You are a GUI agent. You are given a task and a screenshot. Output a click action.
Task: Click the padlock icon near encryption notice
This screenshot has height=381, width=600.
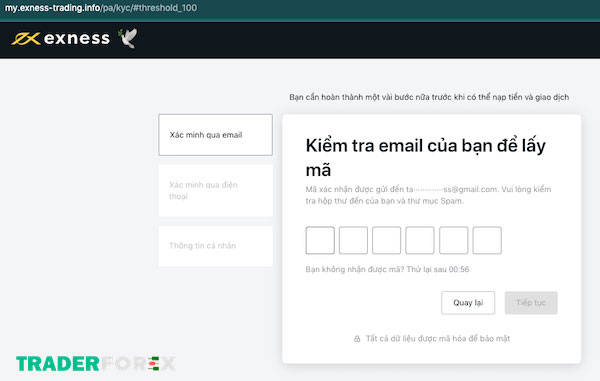pyautogui.click(x=357, y=339)
